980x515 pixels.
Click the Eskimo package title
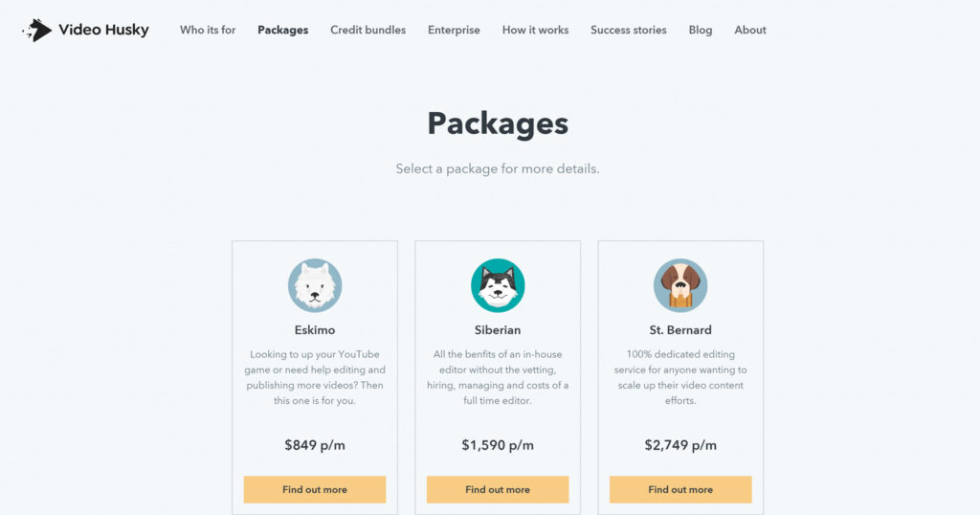pyautogui.click(x=315, y=330)
